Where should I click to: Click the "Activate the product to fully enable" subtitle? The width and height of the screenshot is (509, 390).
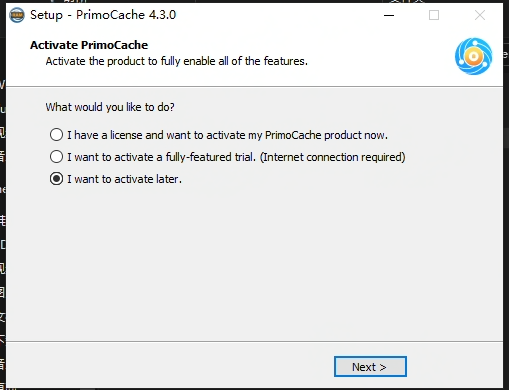pyautogui.click(x=177, y=61)
